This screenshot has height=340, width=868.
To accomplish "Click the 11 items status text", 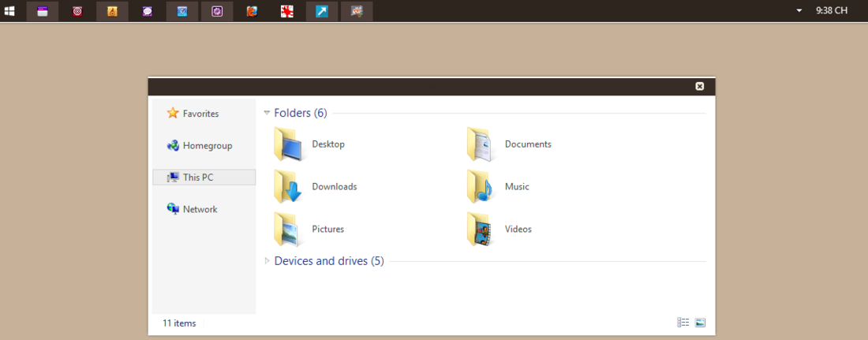I will [x=179, y=323].
